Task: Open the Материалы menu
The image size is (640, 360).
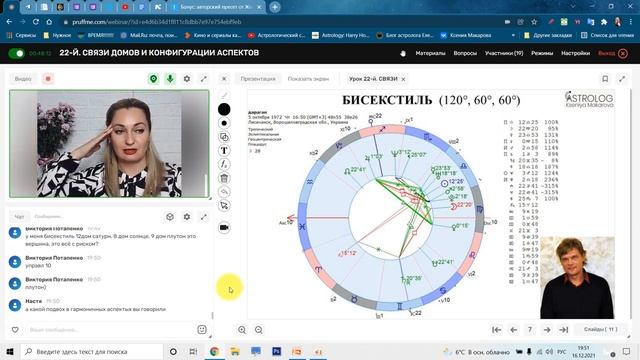Action: pyautogui.click(x=430, y=53)
